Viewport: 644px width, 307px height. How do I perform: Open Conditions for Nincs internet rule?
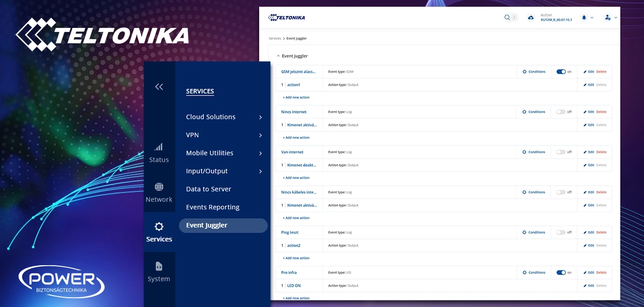[x=534, y=112]
